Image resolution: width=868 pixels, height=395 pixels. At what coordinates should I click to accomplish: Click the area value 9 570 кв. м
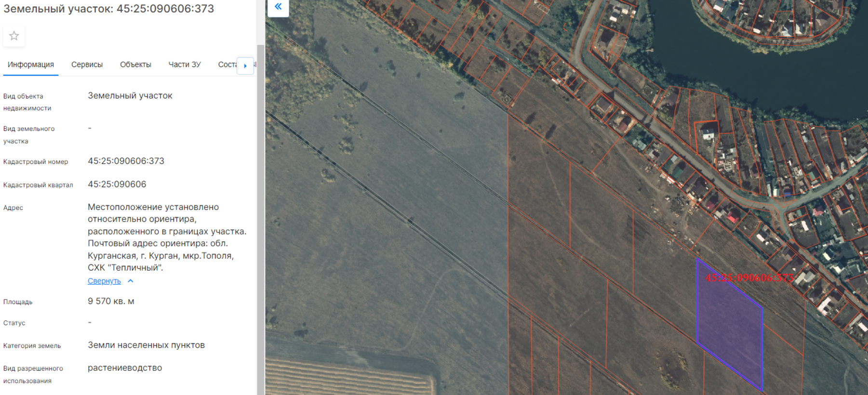[111, 301]
